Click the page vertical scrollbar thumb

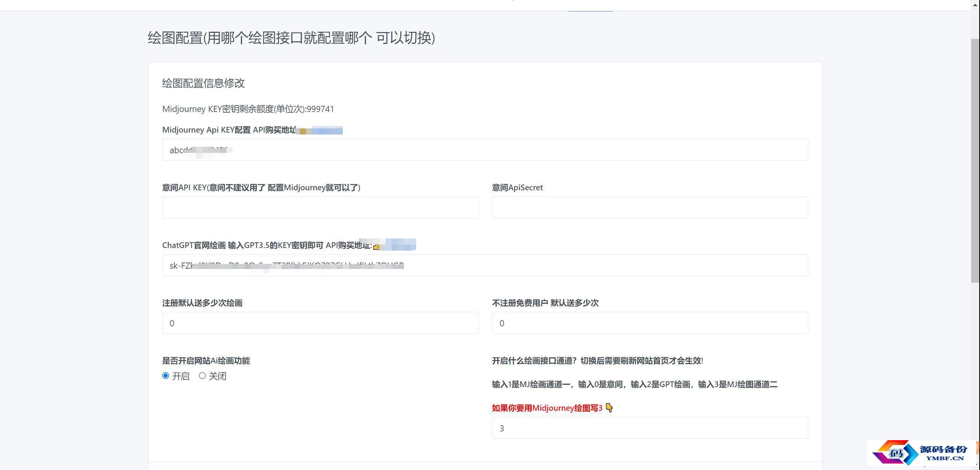(x=975, y=160)
